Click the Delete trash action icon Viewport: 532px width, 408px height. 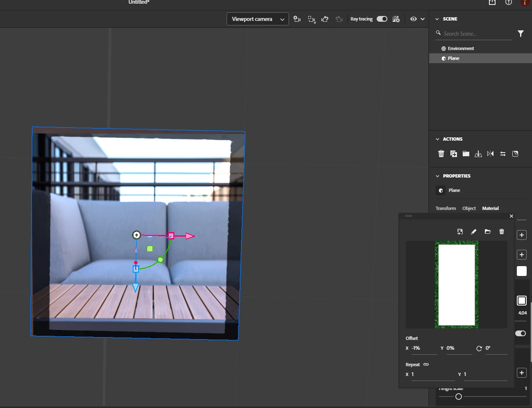click(x=441, y=154)
